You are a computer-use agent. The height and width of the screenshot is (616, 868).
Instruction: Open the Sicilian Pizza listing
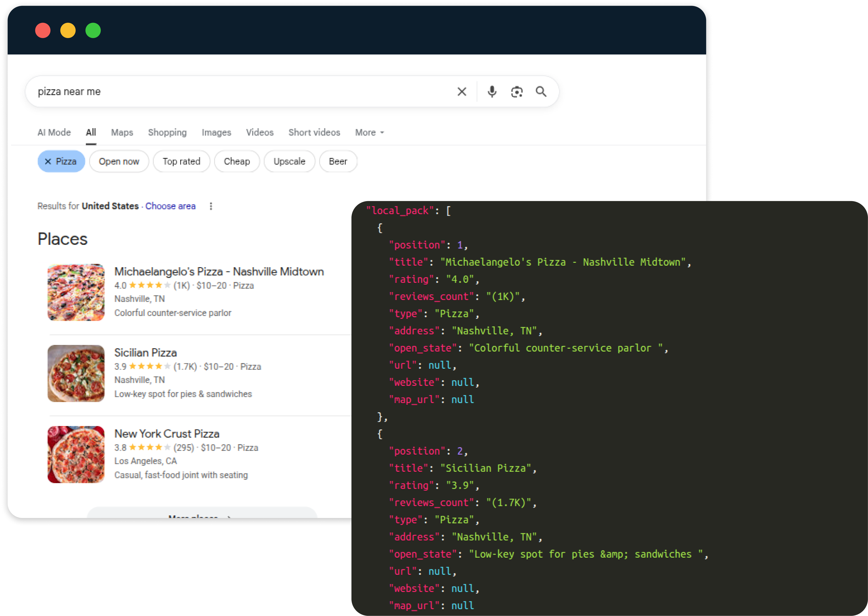point(145,353)
